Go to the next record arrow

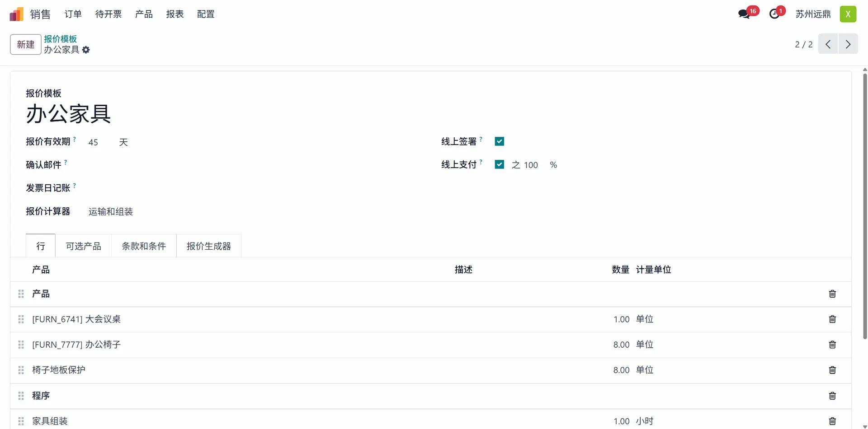pyautogui.click(x=848, y=44)
